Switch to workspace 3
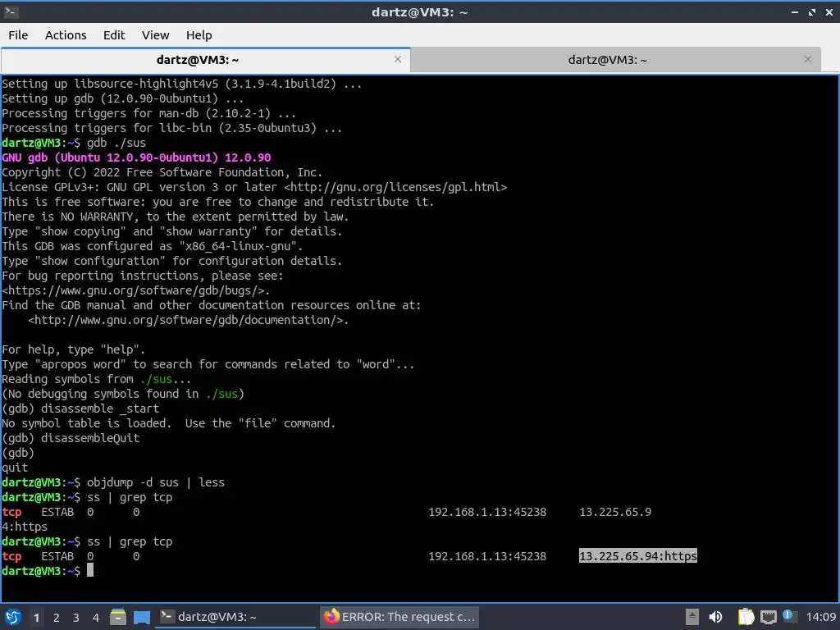 coord(76,618)
